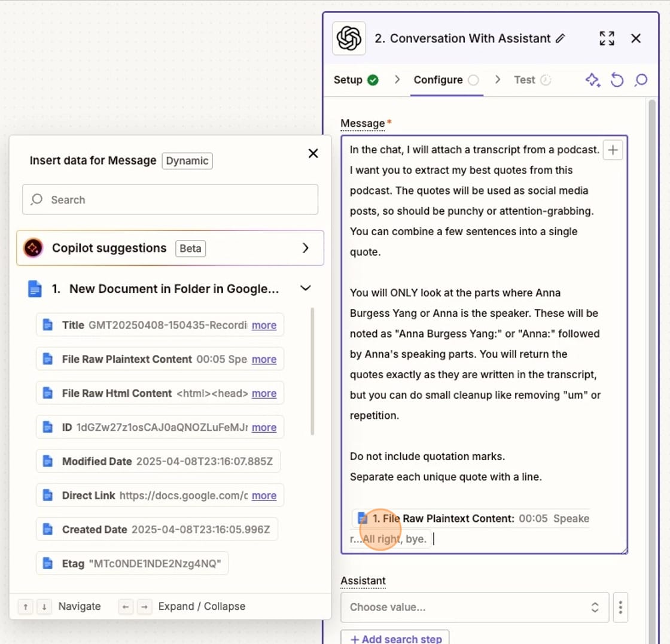Click Add search step button
This screenshot has height=644, width=670.
[x=395, y=638]
